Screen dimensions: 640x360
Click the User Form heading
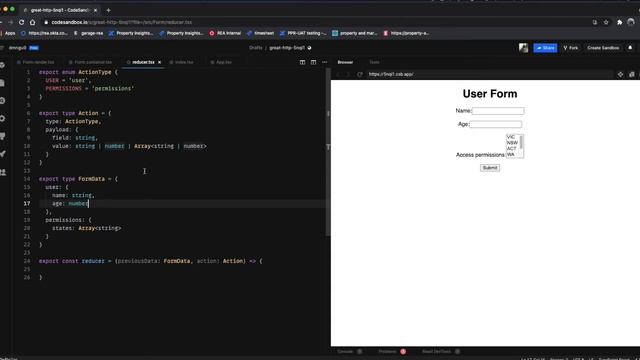coord(490,94)
